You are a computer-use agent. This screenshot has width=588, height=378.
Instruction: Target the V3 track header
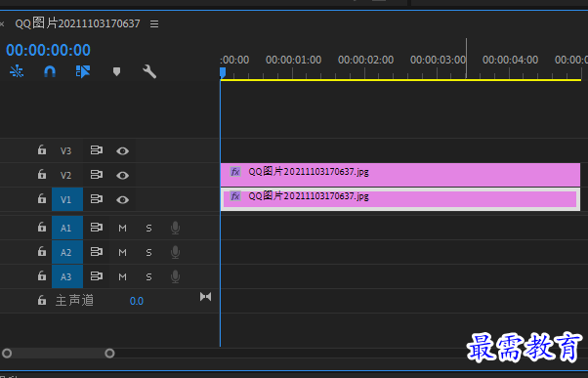pos(66,150)
